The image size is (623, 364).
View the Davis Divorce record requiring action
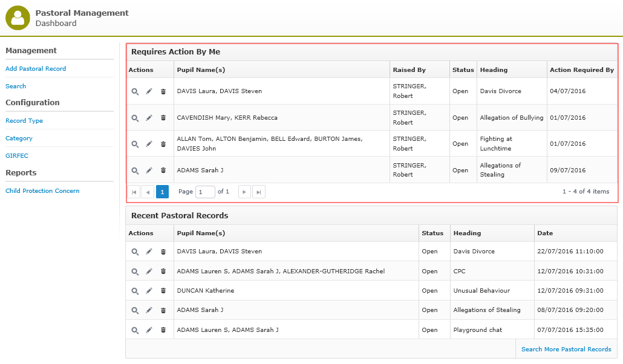point(135,91)
